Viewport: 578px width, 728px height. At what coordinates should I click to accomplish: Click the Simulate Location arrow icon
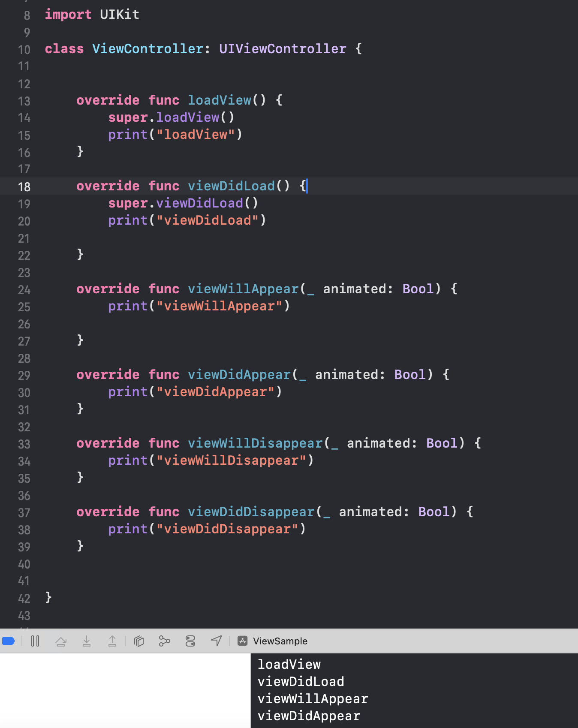[216, 641]
